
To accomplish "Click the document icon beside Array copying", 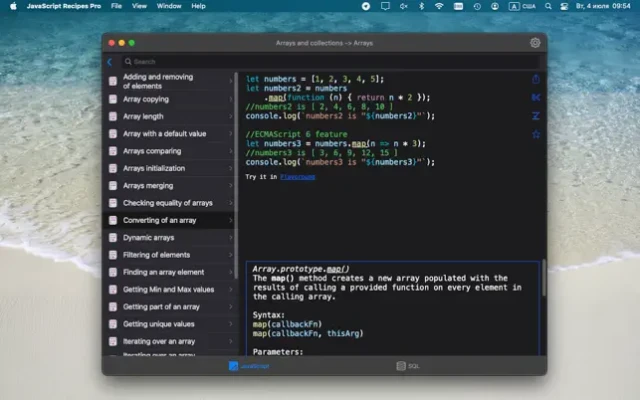I will 113,99.
